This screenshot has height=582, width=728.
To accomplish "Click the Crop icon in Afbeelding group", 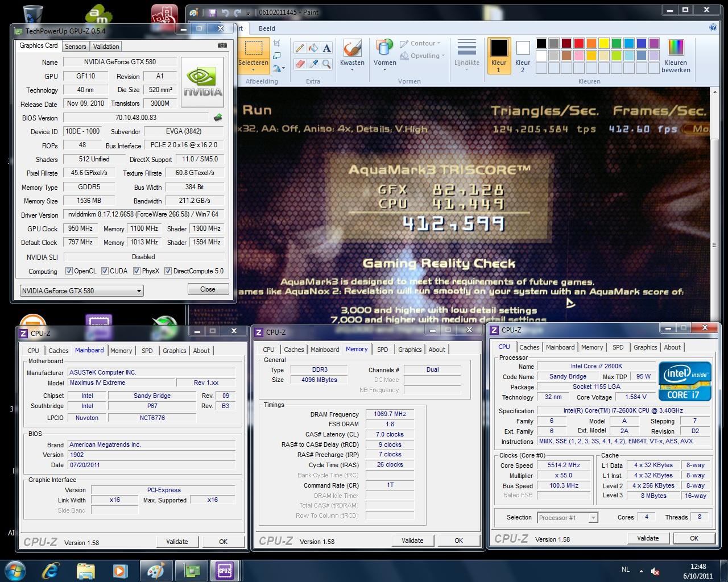I will [277, 43].
